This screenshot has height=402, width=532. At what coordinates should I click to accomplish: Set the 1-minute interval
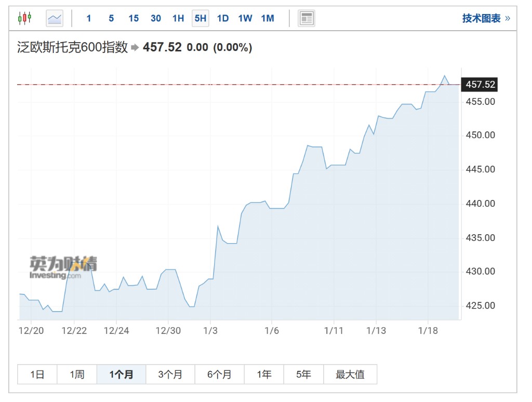coord(89,19)
